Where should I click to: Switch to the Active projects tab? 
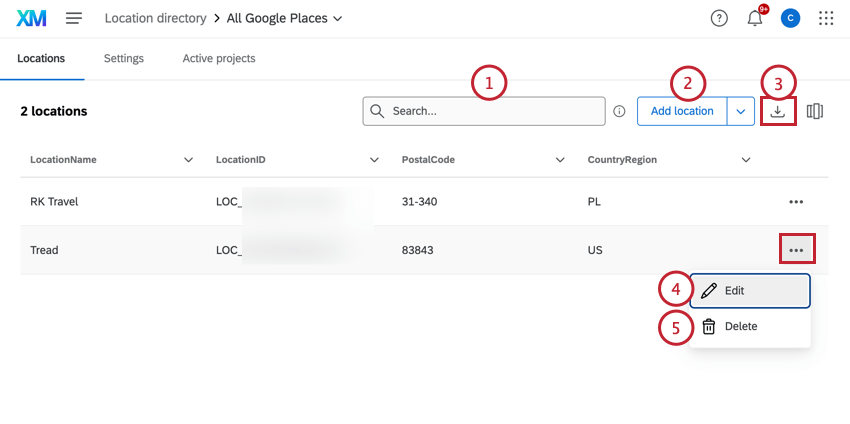point(219,59)
